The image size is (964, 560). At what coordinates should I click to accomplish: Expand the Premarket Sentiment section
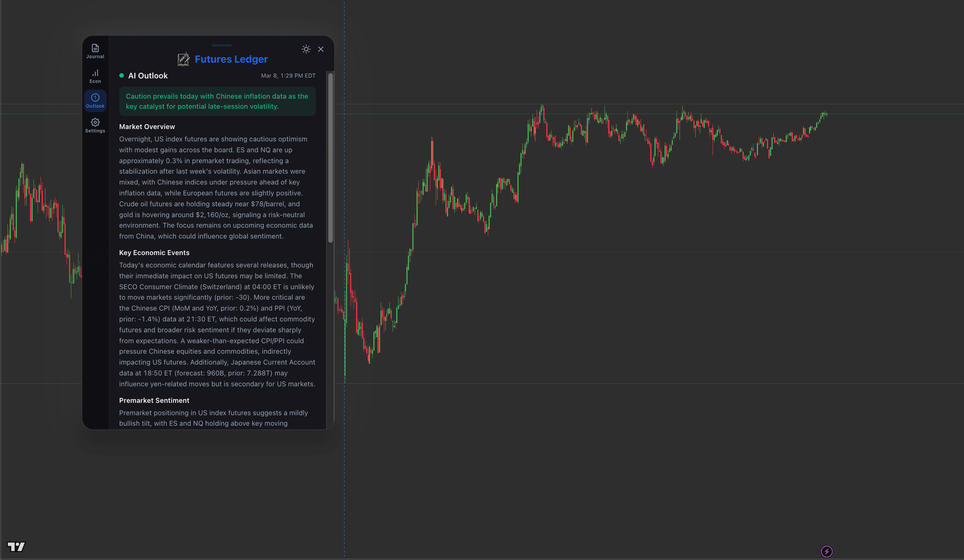click(154, 400)
